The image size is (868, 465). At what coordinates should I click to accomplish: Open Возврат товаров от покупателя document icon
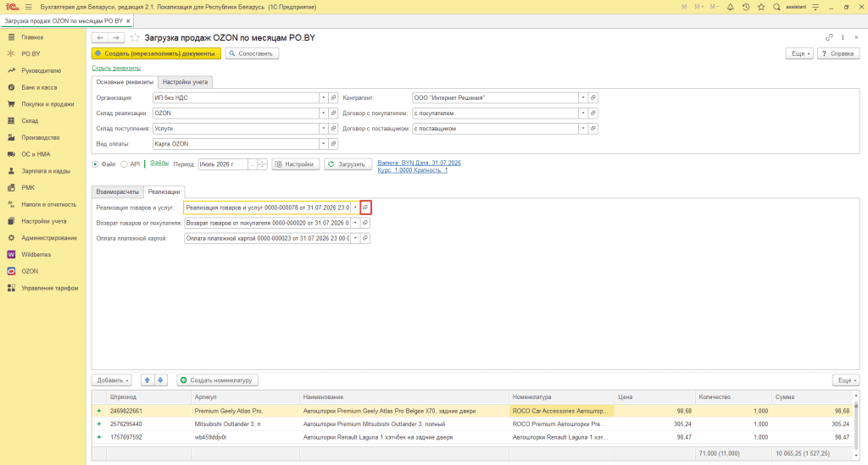click(x=365, y=223)
